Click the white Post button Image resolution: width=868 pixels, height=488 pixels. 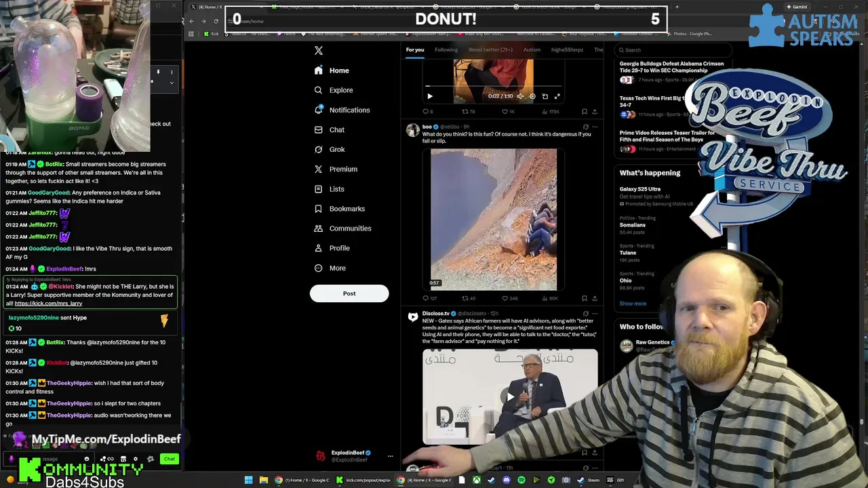click(x=349, y=293)
